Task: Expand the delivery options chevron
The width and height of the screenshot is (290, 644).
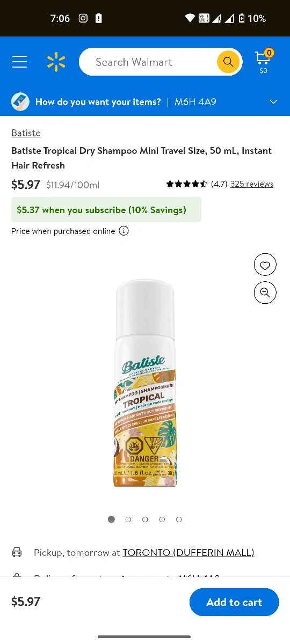Action: (x=273, y=102)
